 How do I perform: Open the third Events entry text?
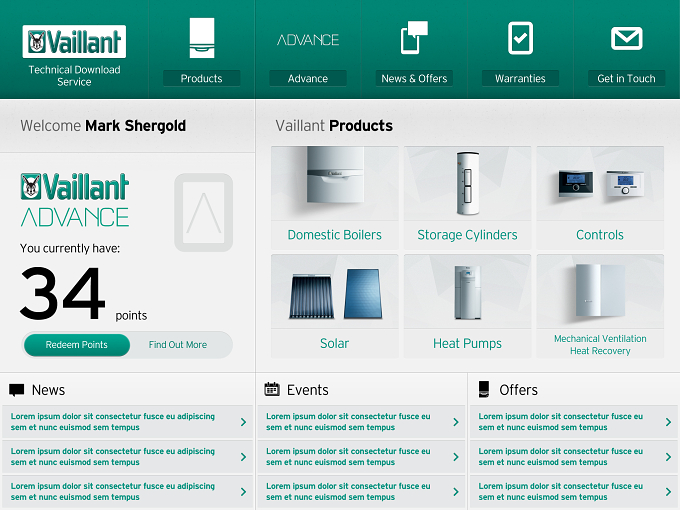tap(348, 491)
